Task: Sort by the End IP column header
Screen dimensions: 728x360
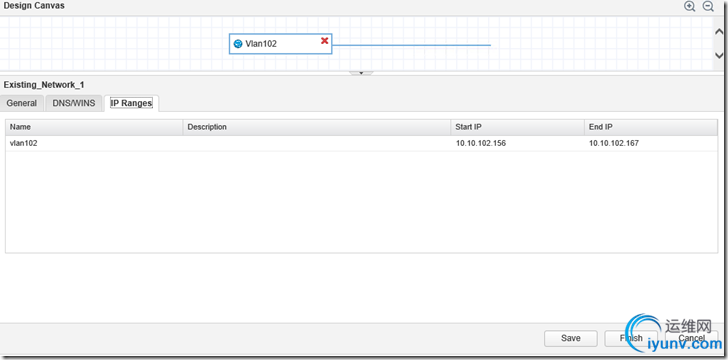Action: tap(650, 127)
